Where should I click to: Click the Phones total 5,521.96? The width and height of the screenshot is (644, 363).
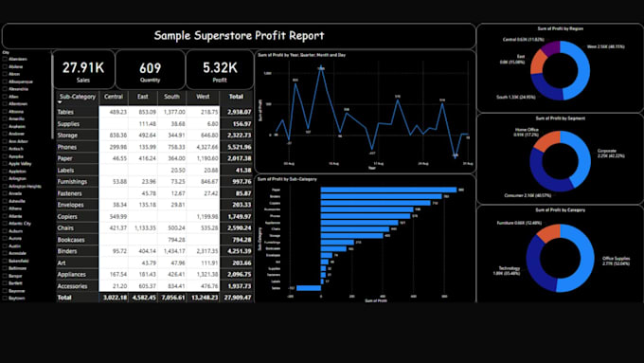[239, 147]
